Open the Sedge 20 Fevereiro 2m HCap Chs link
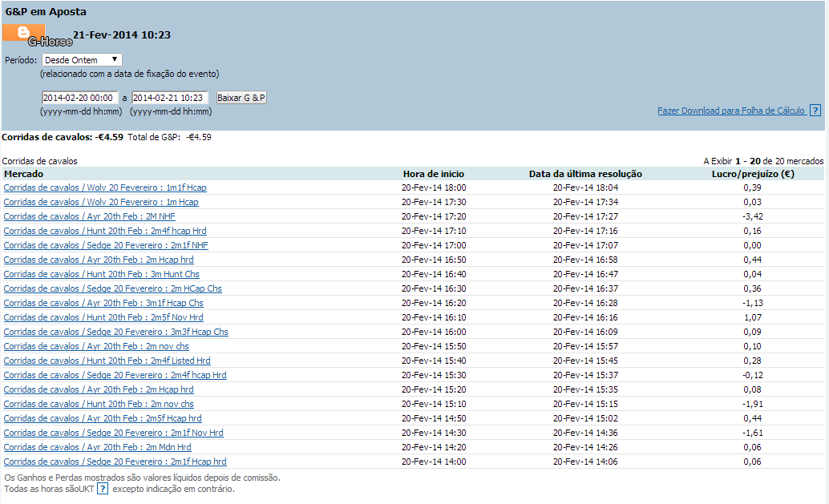The width and height of the screenshot is (829, 504). pyautogui.click(x=112, y=288)
